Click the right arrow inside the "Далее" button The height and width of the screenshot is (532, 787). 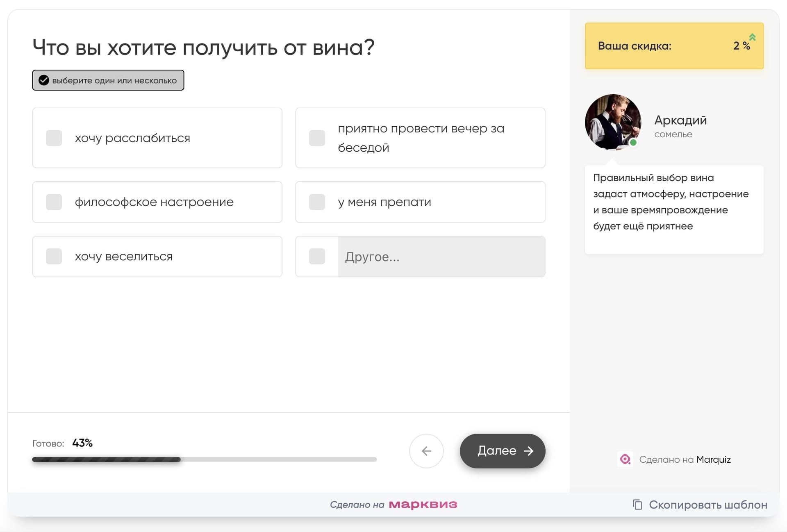pos(529,451)
